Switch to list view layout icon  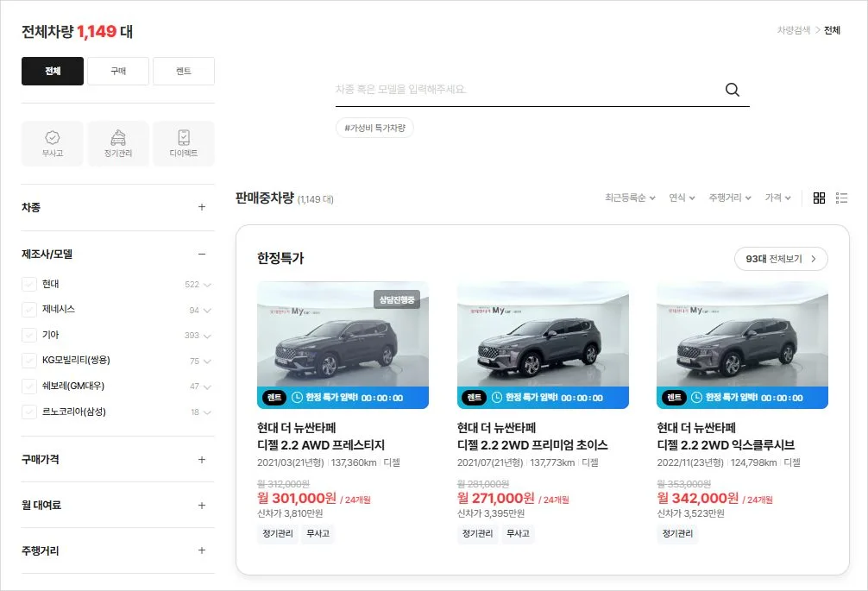[841, 198]
